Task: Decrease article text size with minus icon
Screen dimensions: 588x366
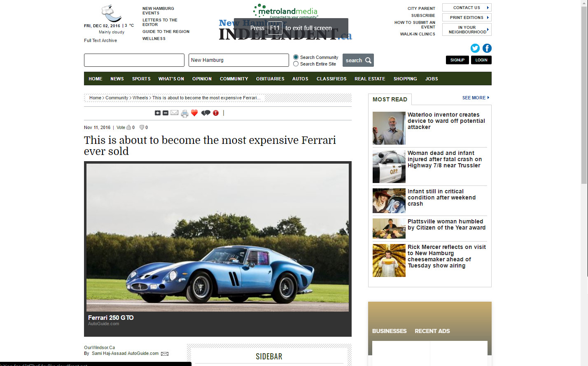Action: click(166, 113)
